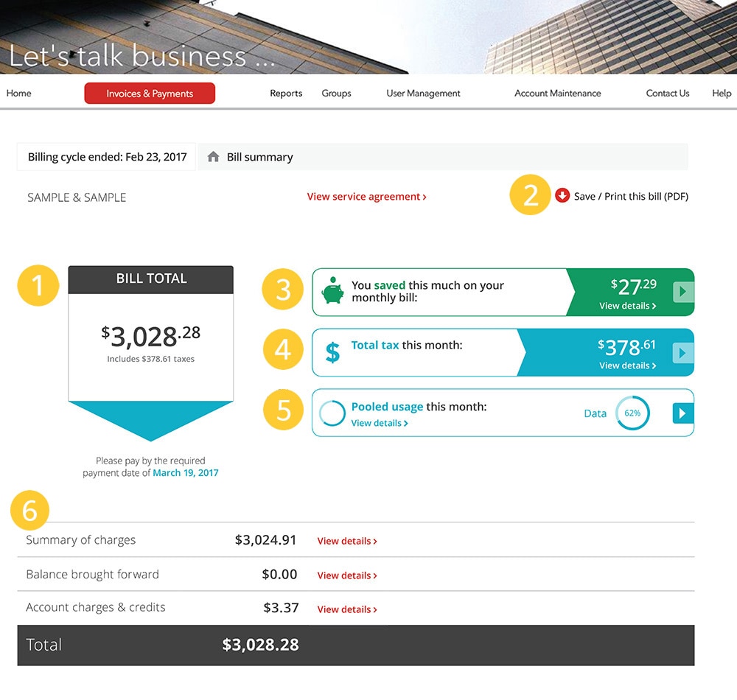View details for Balance brought forward
This screenshot has width=737, height=700.
point(346,575)
